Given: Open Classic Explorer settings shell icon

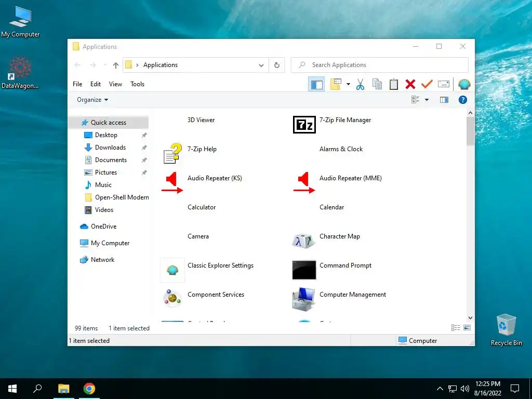Looking at the screenshot, I should point(464,84).
